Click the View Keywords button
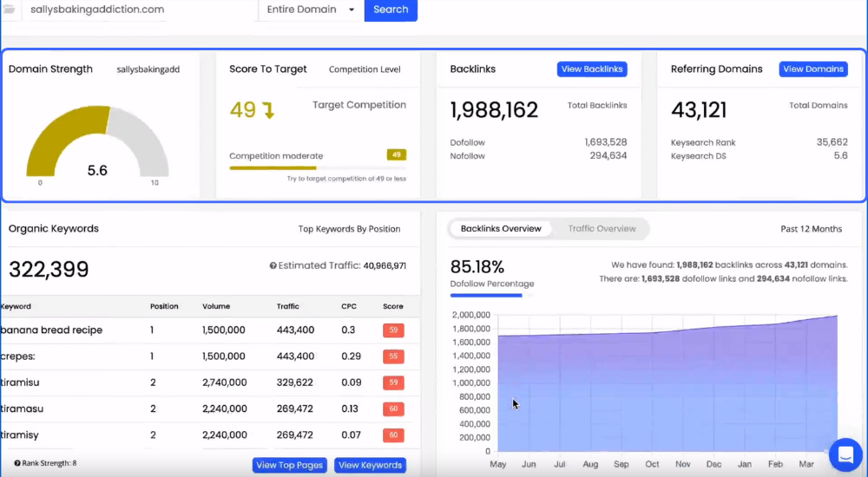The height and width of the screenshot is (477, 868). 371,465
